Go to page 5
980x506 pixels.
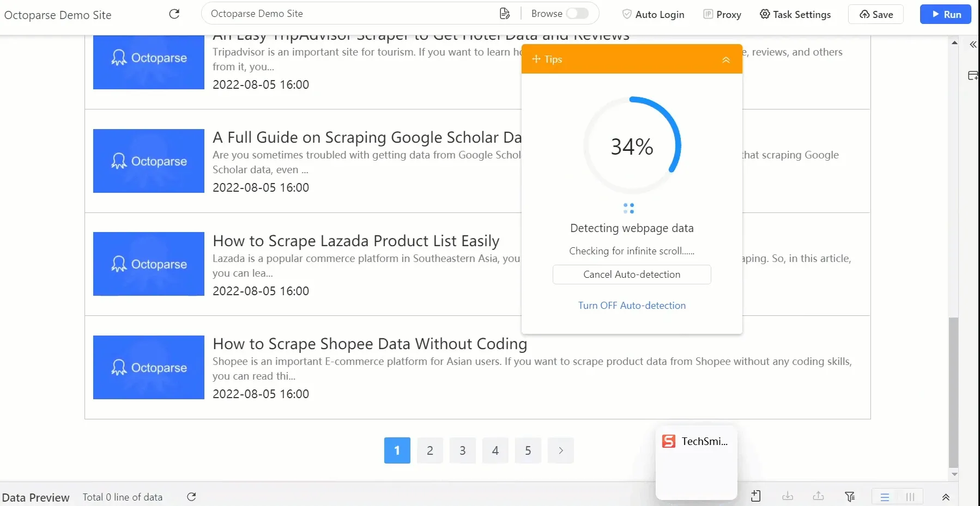point(528,450)
